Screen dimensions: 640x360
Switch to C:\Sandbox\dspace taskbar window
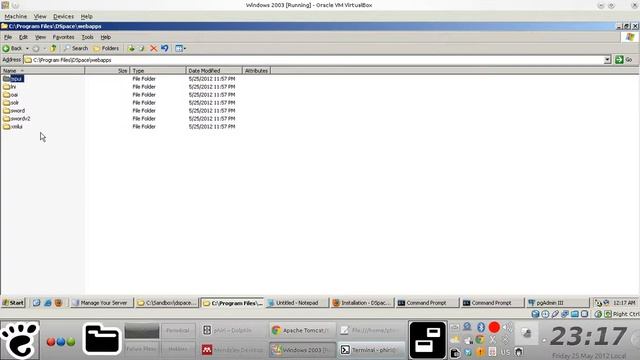167,303
